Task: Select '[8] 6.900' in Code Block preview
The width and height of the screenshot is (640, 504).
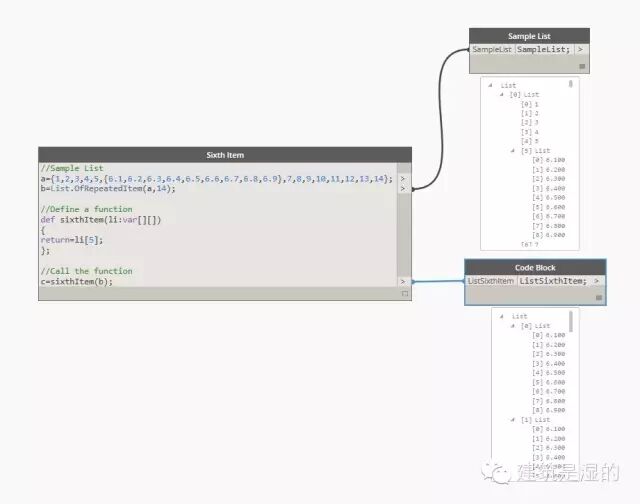Action: click(x=549, y=410)
